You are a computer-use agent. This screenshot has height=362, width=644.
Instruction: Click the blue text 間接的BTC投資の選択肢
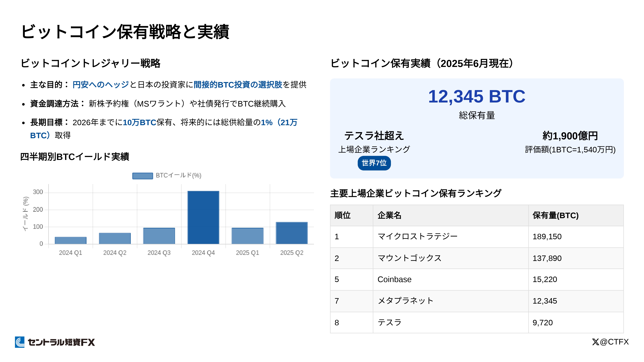click(x=238, y=85)
